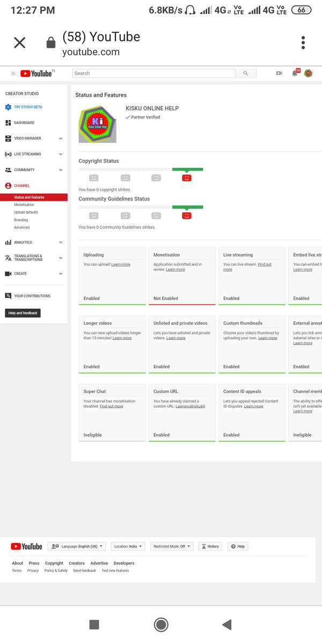Focus the YouTube search field
Viewport: 322px width, 644px height.
pos(154,74)
